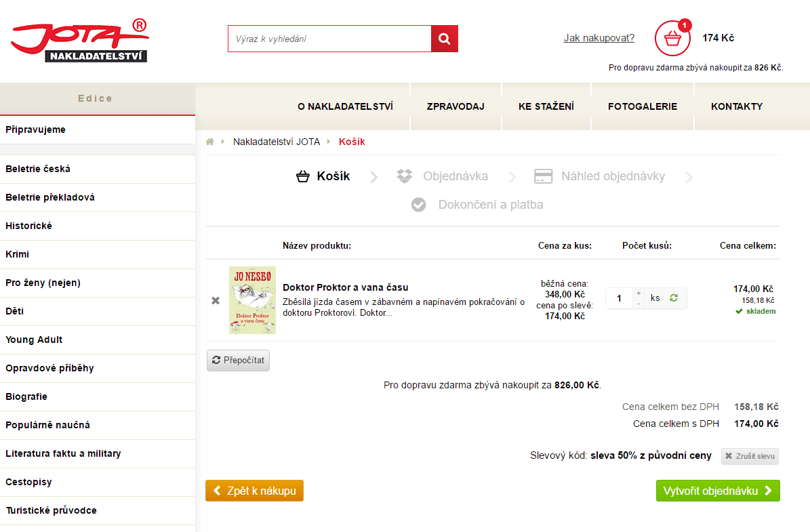Click the Košík breadcrumb item
This screenshot has height=532, width=810.
pyautogui.click(x=352, y=142)
